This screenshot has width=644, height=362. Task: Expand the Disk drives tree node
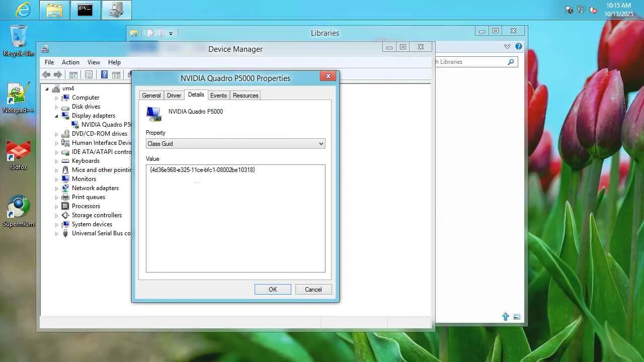[57, 107]
